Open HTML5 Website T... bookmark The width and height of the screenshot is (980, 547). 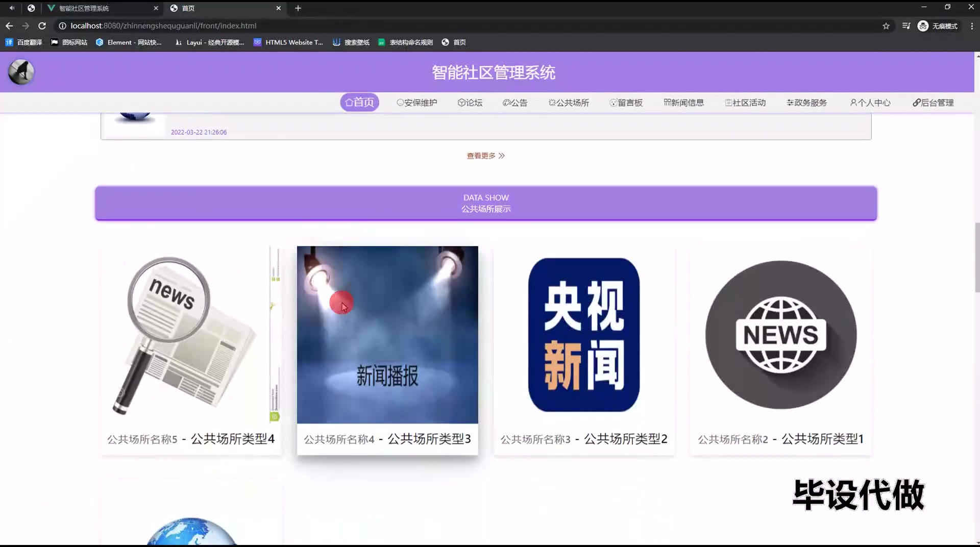coord(288,42)
